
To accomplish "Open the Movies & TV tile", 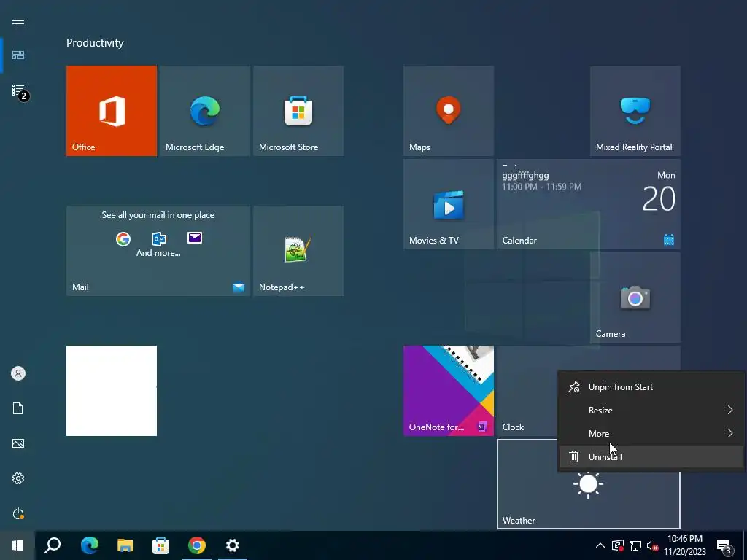I will point(449,204).
